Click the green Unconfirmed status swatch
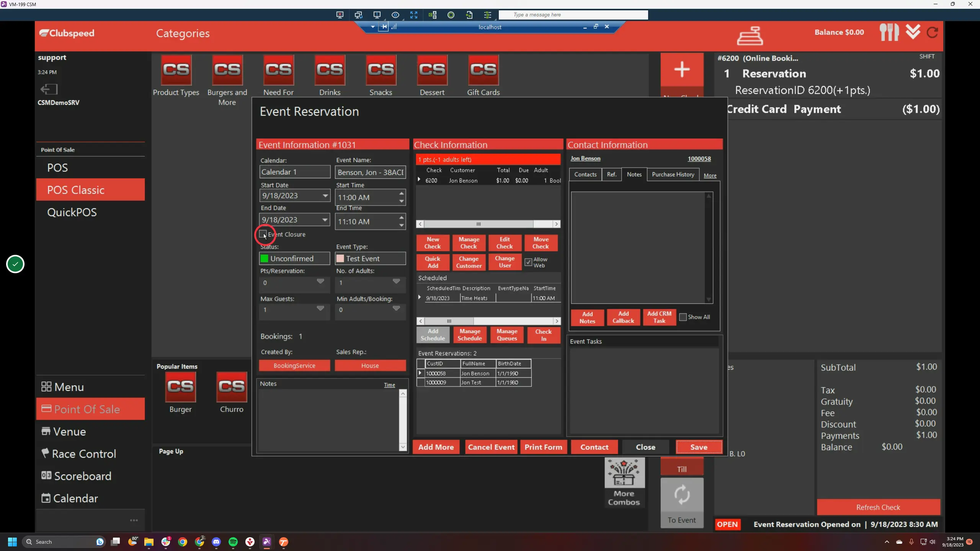 (x=264, y=259)
